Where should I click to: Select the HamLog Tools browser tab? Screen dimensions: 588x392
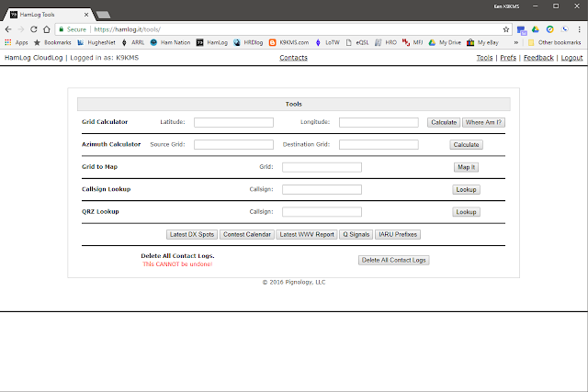coord(49,15)
